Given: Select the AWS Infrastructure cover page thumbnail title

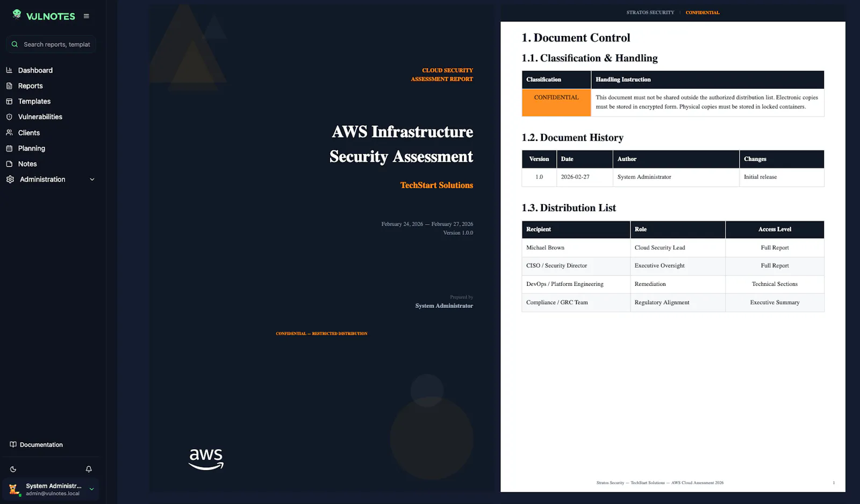Looking at the screenshot, I should pyautogui.click(x=401, y=144).
